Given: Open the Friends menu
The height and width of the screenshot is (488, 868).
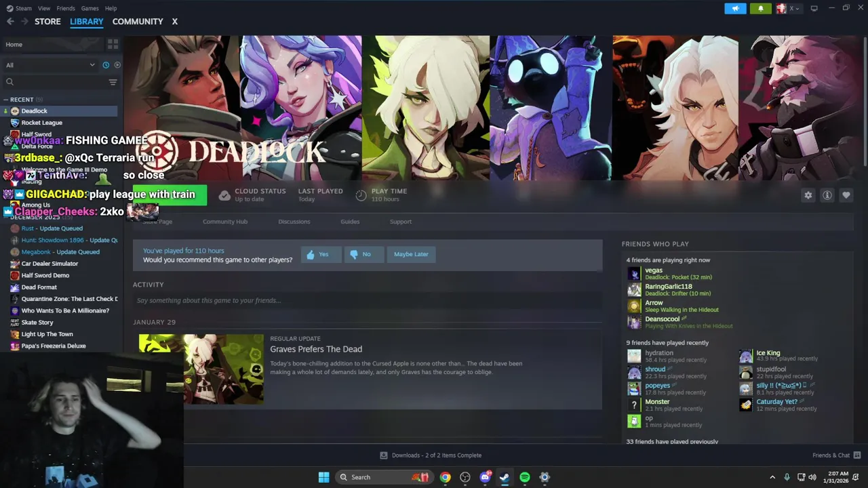Looking at the screenshot, I should pyautogui.click(x=66, y=8).
